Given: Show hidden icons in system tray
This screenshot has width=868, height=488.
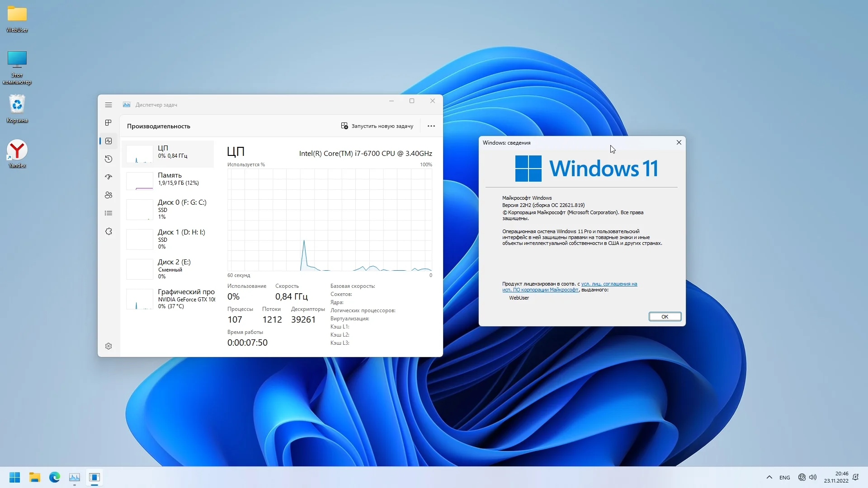Looking at the screenshot, I should point(769,477).
